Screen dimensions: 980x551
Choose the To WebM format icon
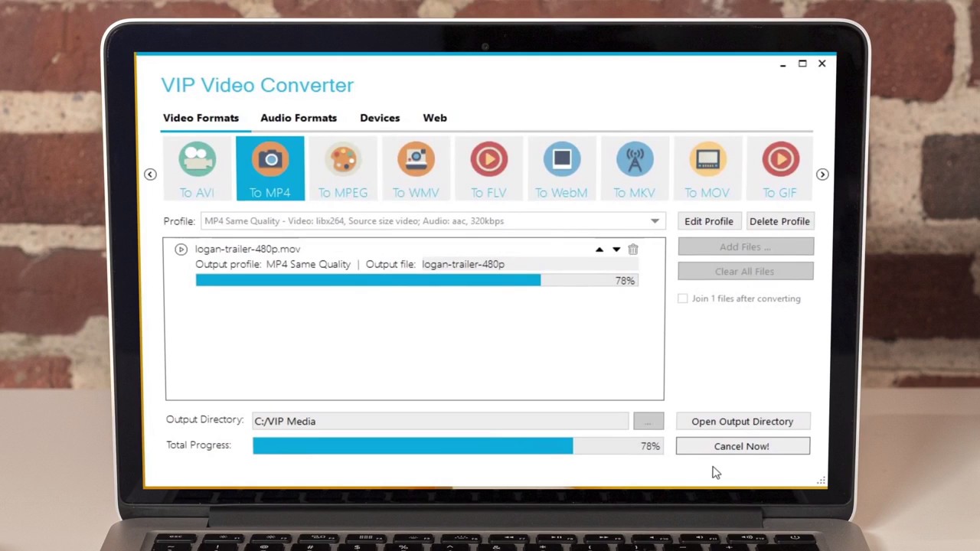[x=561, y=169]
